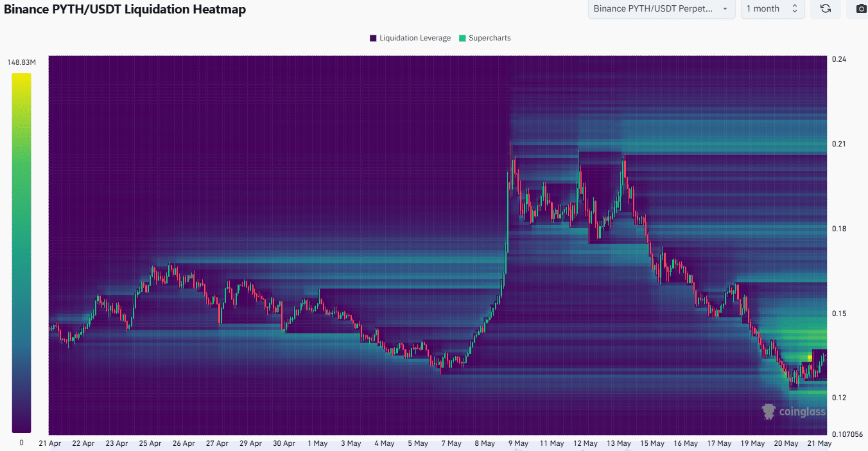
Task: Click the bright yellow liquidation cluster near 21 May
Action: [809, 357]
